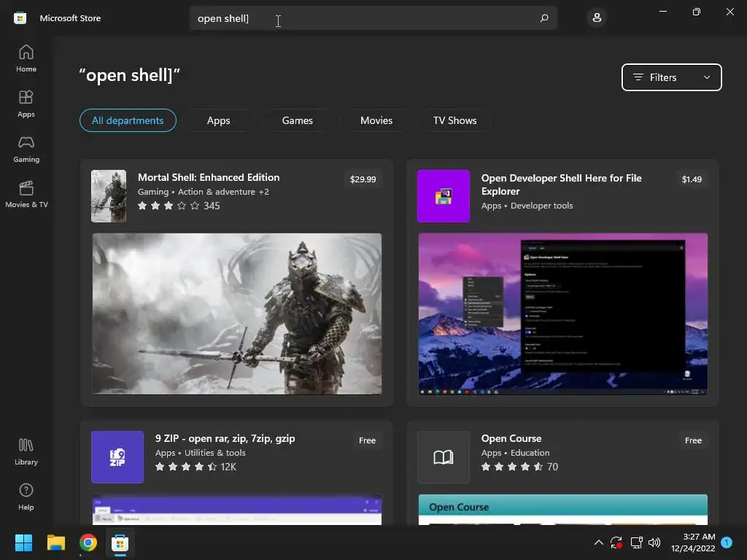Open 9 ZIP - open rar, zip title
The image size is (747, 560).
pyautogui.click(x=225, y=438)
